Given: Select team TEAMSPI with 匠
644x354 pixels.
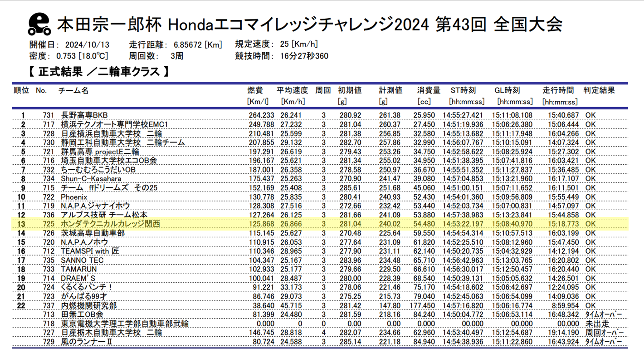Looking at the screenshot, I should click(90, 251).
